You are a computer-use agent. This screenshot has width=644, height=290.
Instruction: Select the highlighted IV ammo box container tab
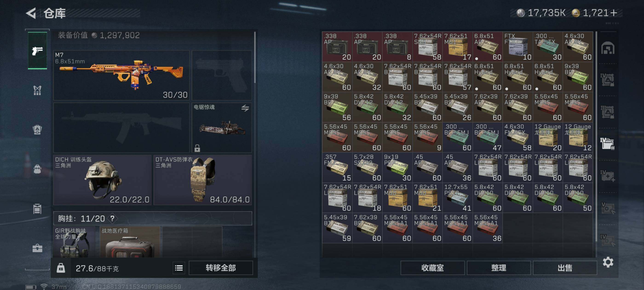pyautogui.click(x=607, y=144)
